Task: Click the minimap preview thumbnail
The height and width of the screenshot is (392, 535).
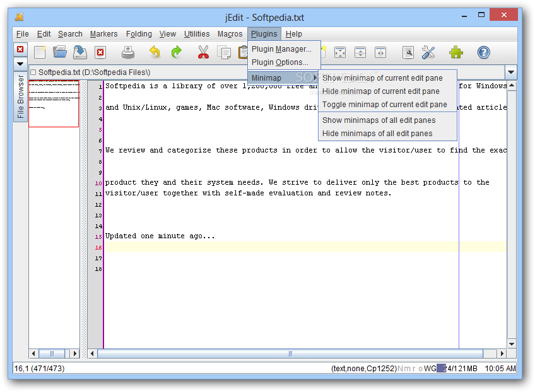Action: tap(54, 103)
